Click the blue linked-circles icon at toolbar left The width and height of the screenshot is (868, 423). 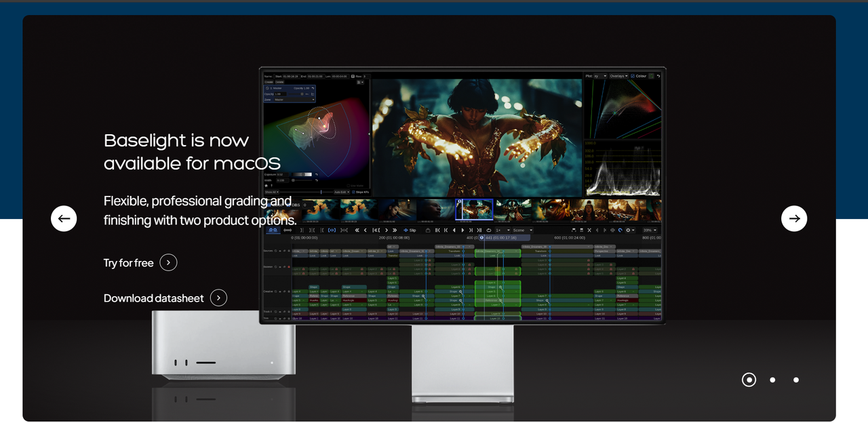click(x=273, y=230)
